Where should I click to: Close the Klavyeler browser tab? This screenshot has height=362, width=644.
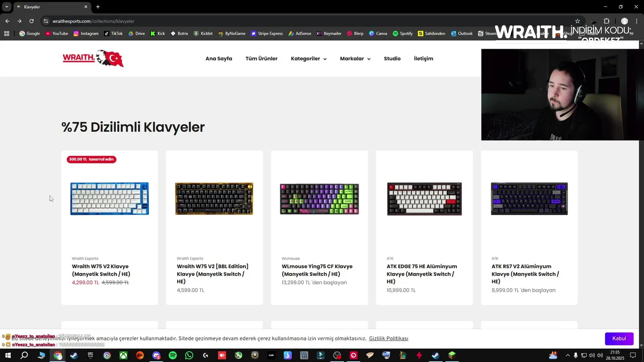click(x=86, y=7)
